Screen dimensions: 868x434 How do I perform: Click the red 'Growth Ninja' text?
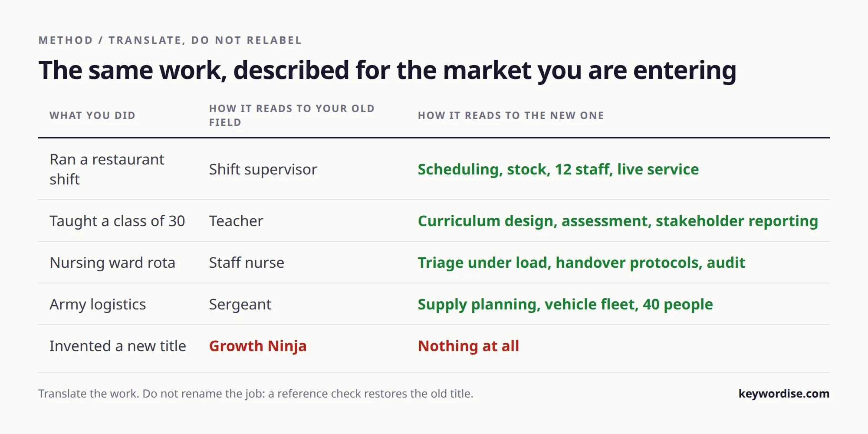pyautogui.click(x=258, y=346)
